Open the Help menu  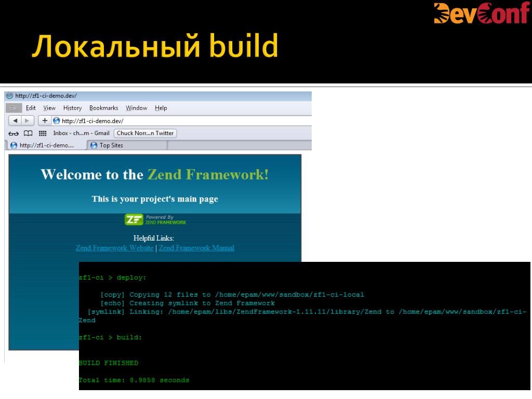point(161,108)
